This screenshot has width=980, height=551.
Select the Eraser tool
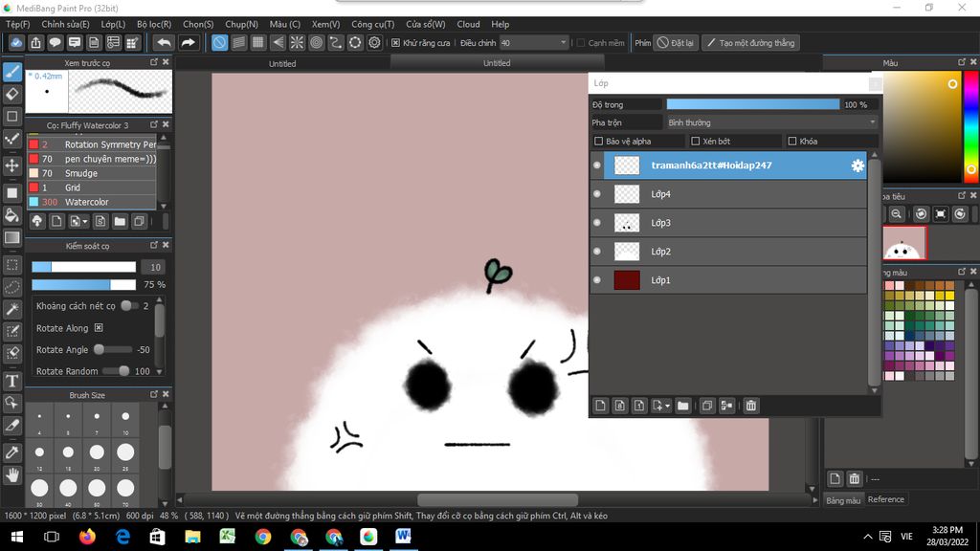tap(11, 95)
